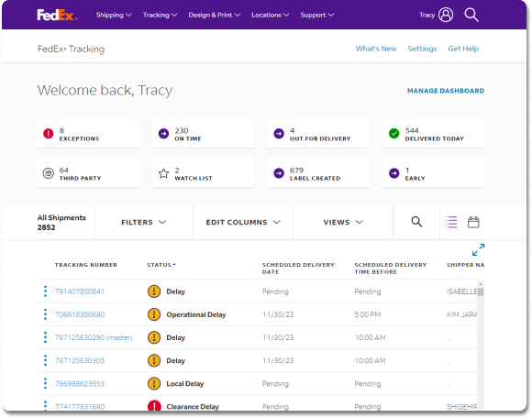This screenshot has height=418, width=532.
Task: Open tracking number 786988623553
Action: 80,384
